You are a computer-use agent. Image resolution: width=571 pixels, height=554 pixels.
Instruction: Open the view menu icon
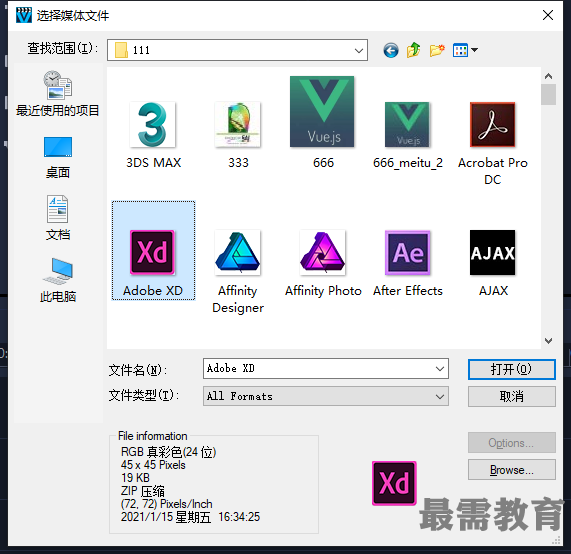[x=460, y=50]
